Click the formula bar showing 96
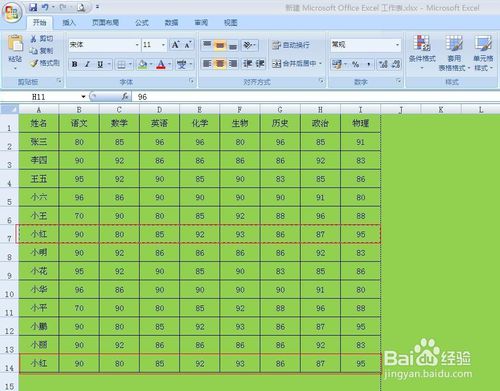Image resolution: width=500 pixels, height=391 pixels. point(315,97)
